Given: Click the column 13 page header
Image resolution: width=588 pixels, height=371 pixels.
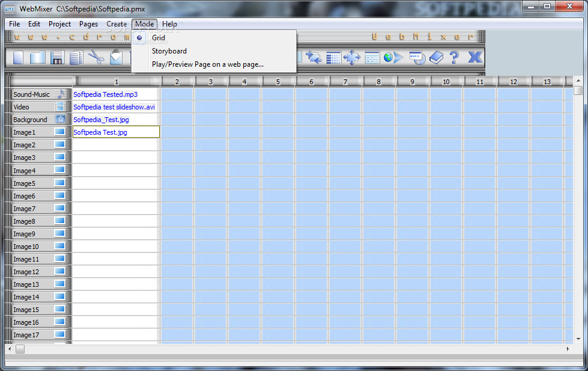Looking at the screenshot, I should pos(547,82).
